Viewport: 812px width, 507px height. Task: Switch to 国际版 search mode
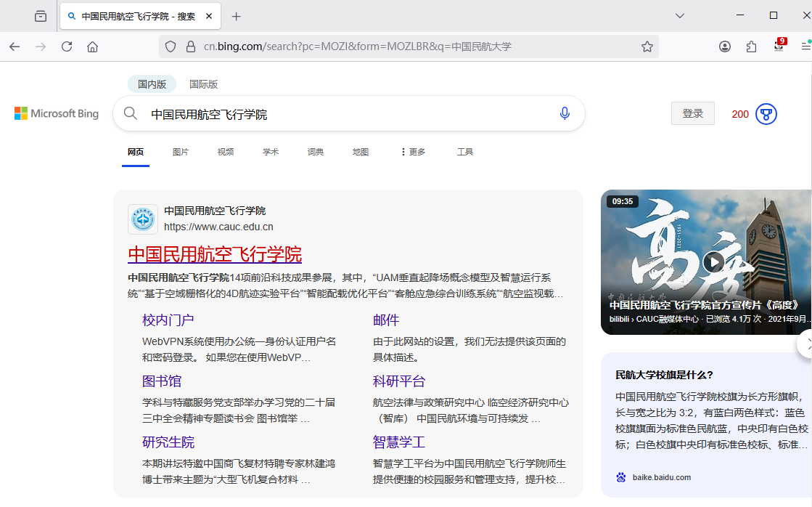[x=203, y=84]
